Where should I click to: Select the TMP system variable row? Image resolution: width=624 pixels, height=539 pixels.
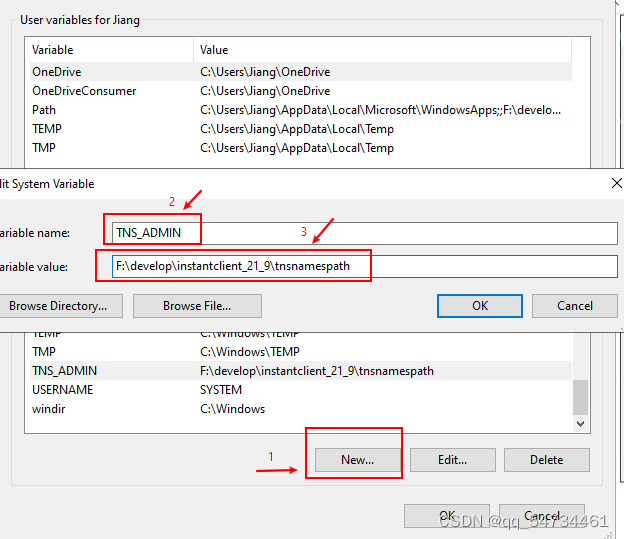pyautogui.click(x=301, y=352)
